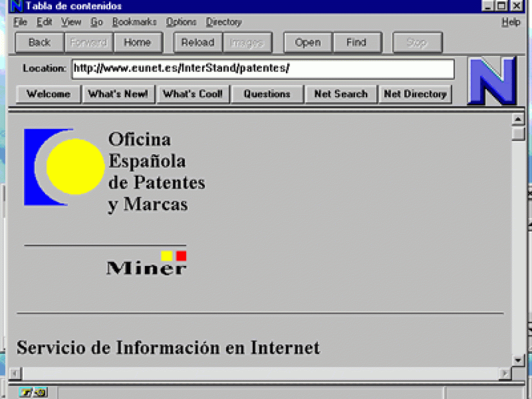Click into the Location URL field

point(262,69)
